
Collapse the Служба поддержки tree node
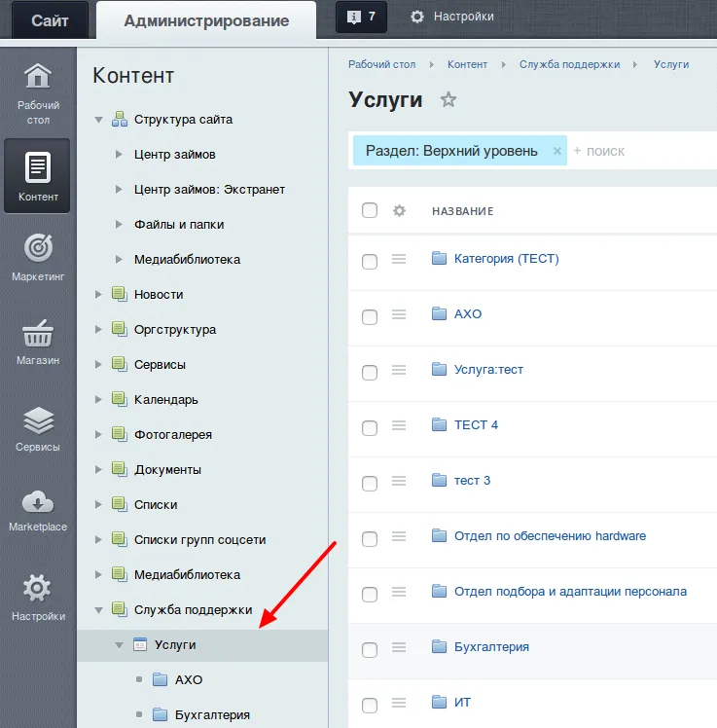point(98,609)
